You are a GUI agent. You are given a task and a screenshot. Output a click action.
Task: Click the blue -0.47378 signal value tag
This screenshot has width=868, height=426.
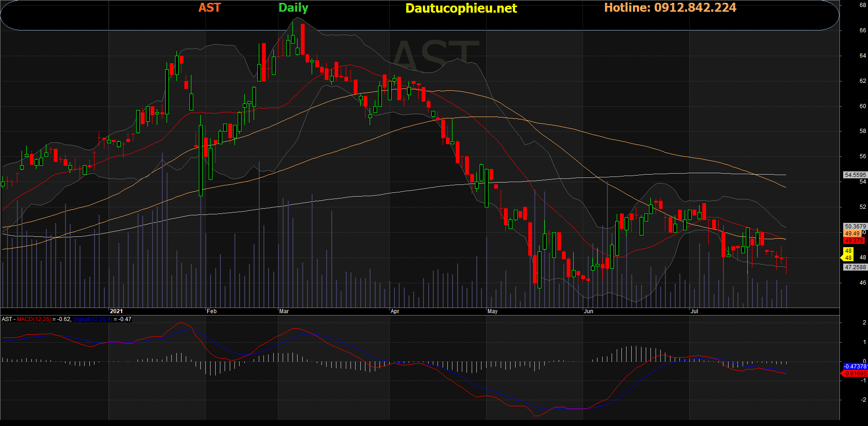pyautogui.click(x=855, y=367)
